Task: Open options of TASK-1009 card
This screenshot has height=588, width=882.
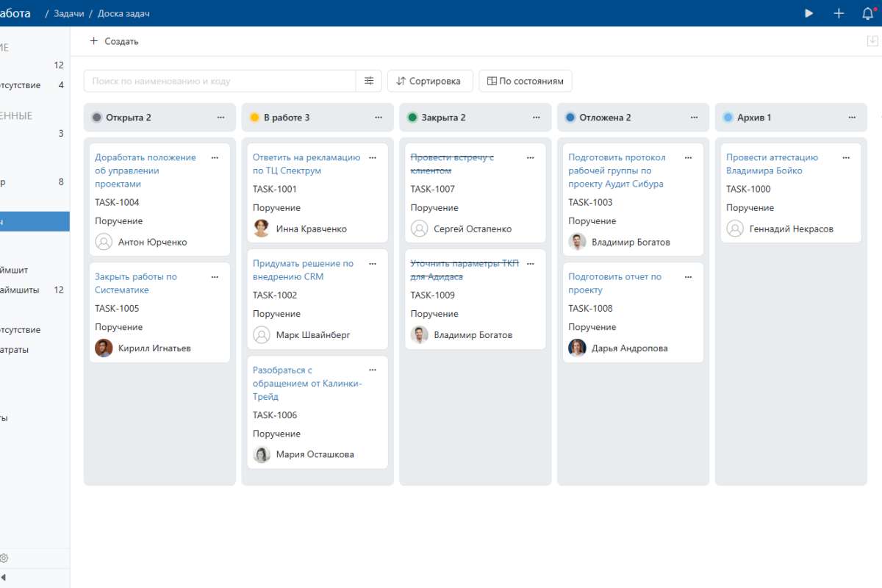Action: (x=531, y=264)
